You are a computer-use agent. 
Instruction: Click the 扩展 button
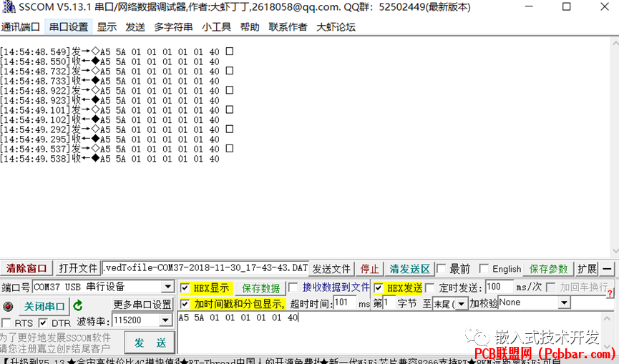point(587,269)
